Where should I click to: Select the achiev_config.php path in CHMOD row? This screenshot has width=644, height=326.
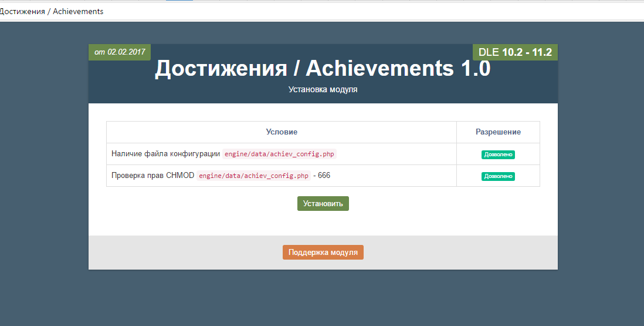point(253,176)
